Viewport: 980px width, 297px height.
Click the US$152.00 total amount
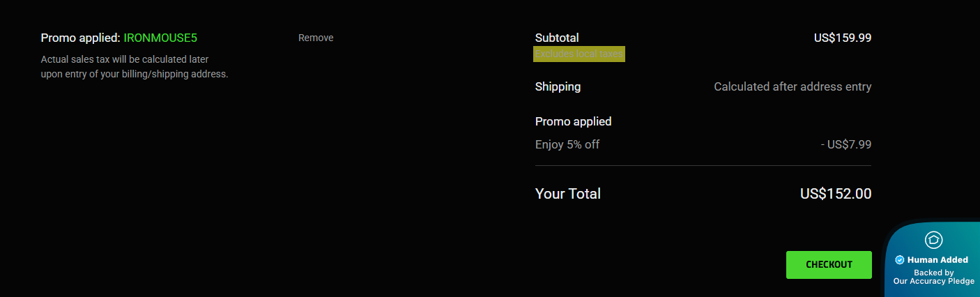[836, 194]
